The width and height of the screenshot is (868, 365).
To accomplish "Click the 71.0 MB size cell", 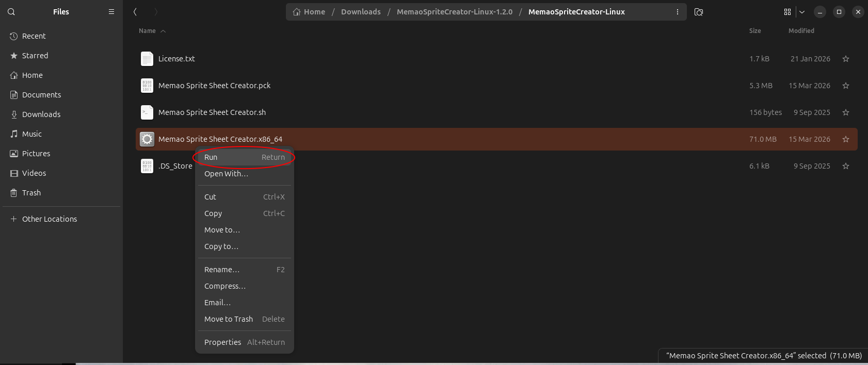I will 763,139.
